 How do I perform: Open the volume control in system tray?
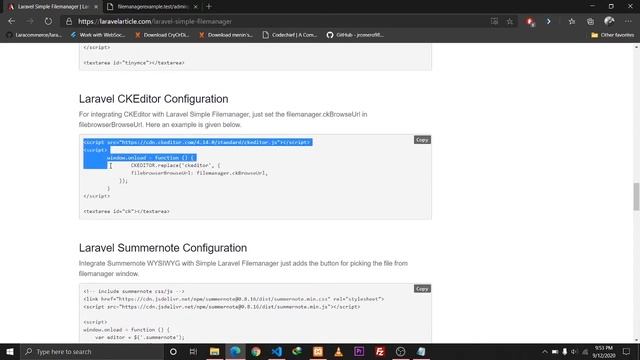click(x=574, y=351)
